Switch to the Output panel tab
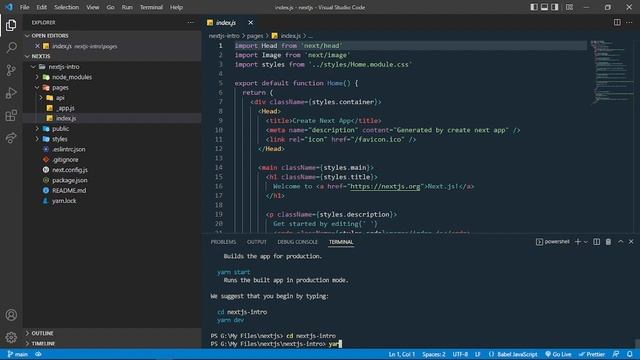The width and height of the screenshot is (640, 360). [x=257, y=242]
